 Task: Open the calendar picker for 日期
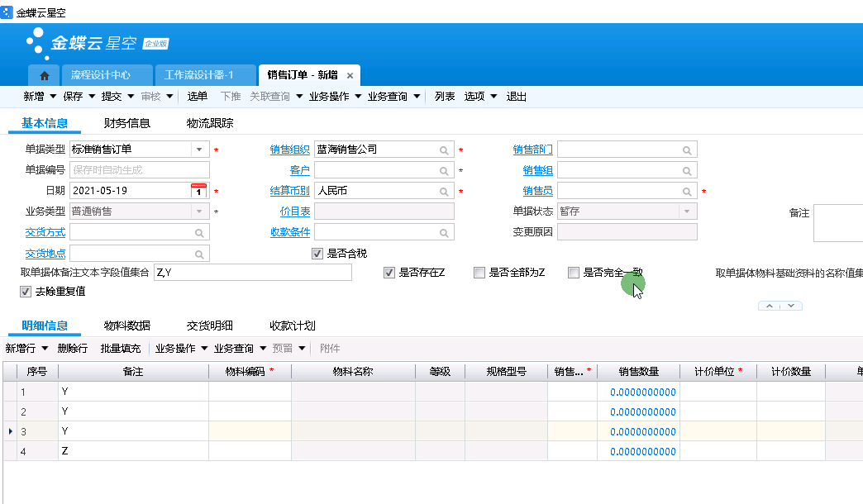(x=198, y=190)
